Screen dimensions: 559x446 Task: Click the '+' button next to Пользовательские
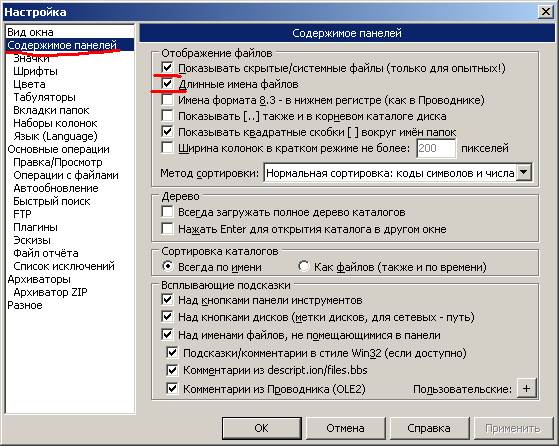527,388
